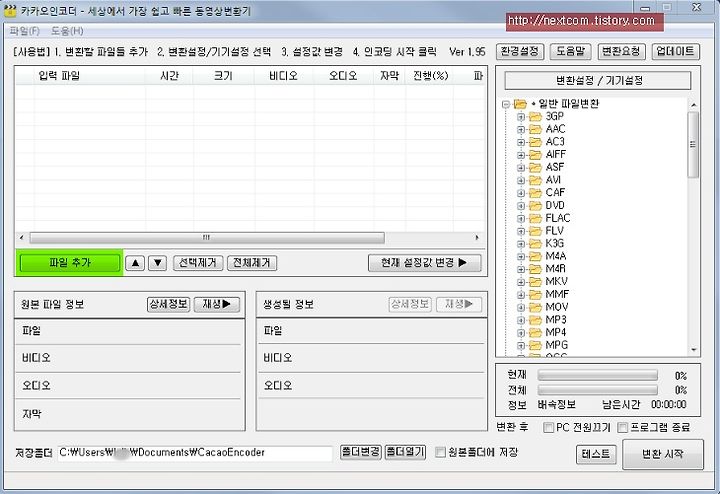Image resolution: width=720 pixels, height=494 pixels.
Task: Click the 크기 column header
Action: [x=224, y=76]
